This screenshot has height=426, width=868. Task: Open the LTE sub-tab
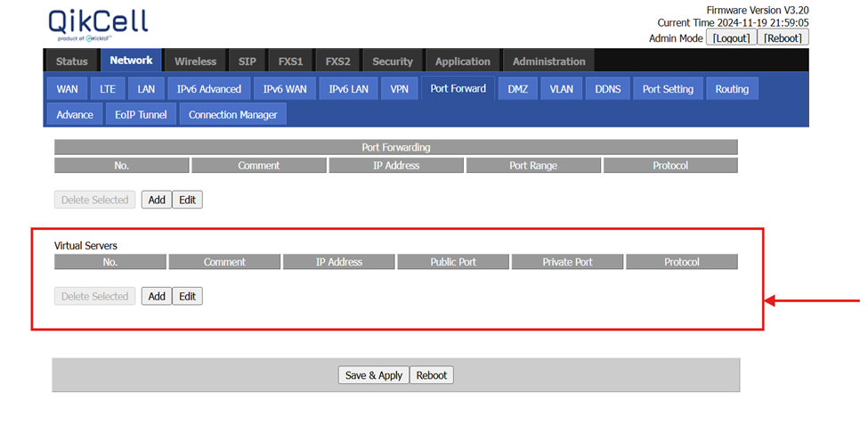[108, 89]
